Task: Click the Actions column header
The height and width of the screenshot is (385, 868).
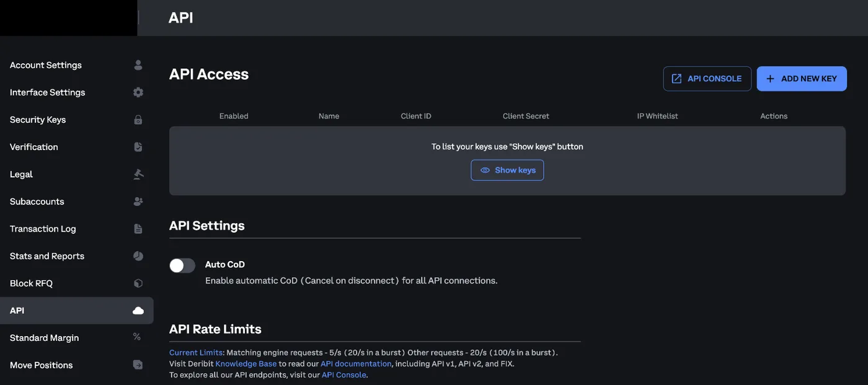Action: point(774,116)
